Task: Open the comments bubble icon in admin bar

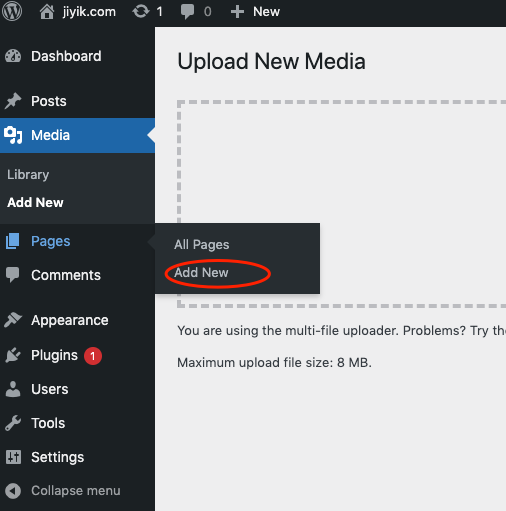Action: coord(187,12)
